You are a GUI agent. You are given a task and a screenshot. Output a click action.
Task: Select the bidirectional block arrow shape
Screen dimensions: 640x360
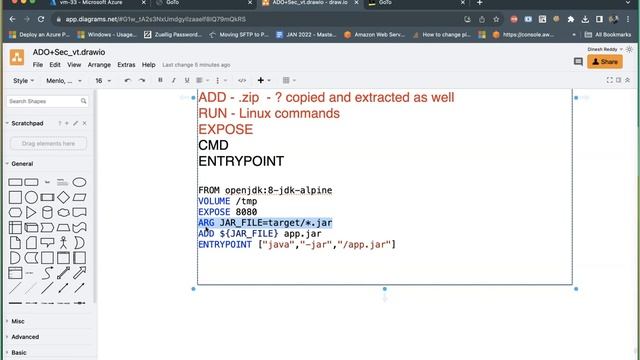[x=63, y=273]
